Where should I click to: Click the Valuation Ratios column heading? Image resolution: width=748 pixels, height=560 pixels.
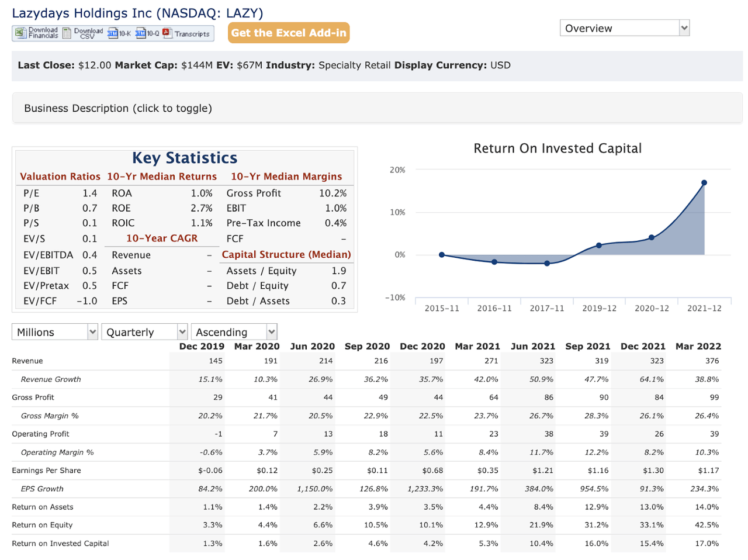coord(60,177)
